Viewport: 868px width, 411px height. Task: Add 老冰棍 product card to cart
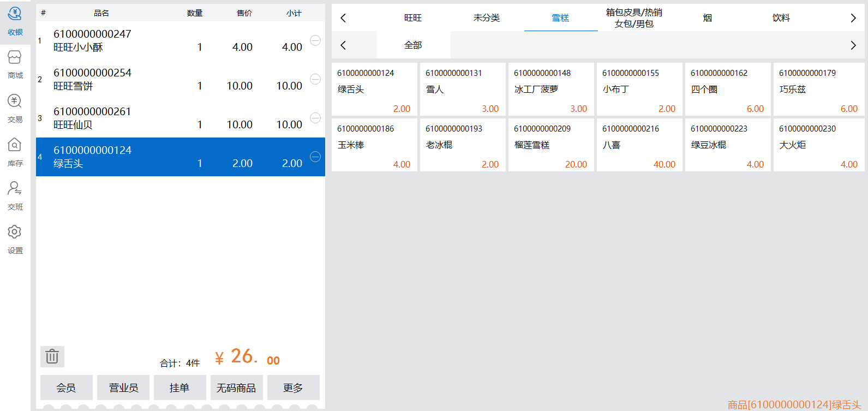[463, 145]
